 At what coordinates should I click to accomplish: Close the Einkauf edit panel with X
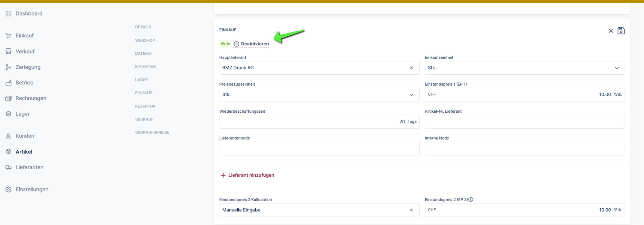tap(611, 31)
